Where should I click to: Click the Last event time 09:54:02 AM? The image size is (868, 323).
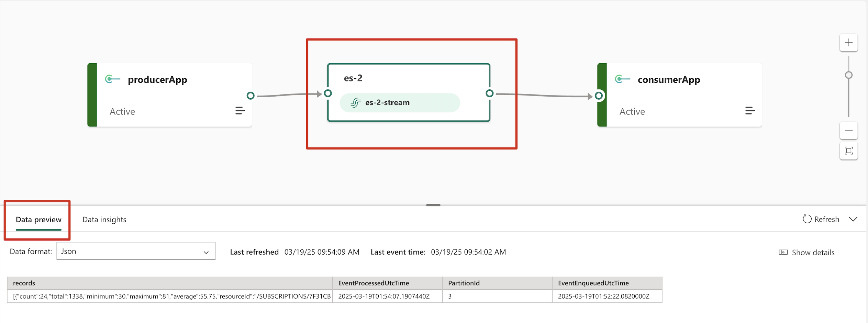click(468, 252)
